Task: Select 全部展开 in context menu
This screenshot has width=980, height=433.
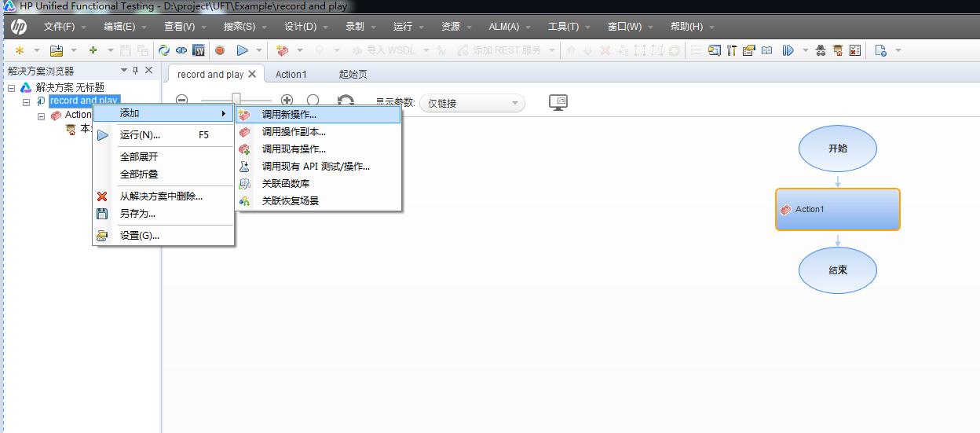Action: pyautogui.click(x=163, y=157)
